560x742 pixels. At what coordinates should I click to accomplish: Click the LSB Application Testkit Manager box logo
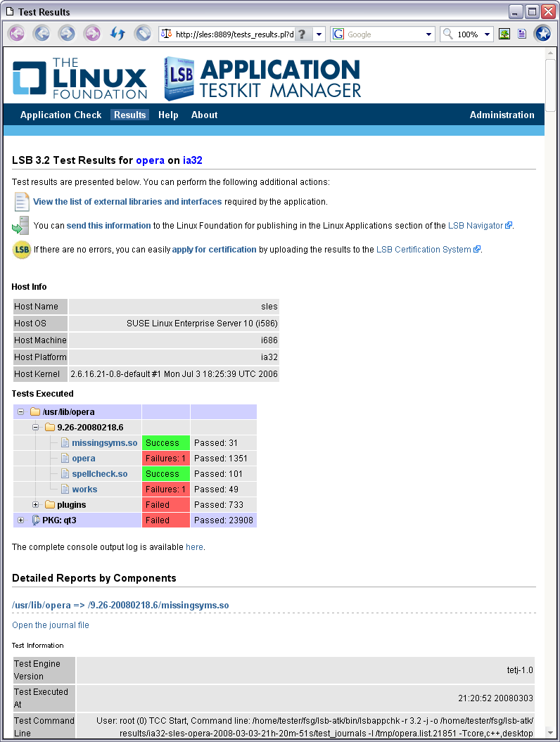pyautogui.click(x=179, y=79)
